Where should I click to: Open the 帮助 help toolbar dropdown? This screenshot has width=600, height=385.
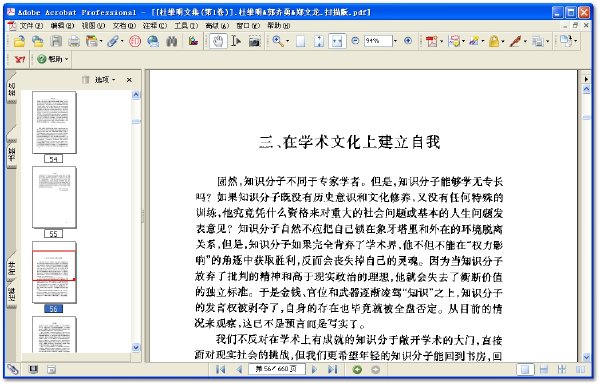(53, 59)
